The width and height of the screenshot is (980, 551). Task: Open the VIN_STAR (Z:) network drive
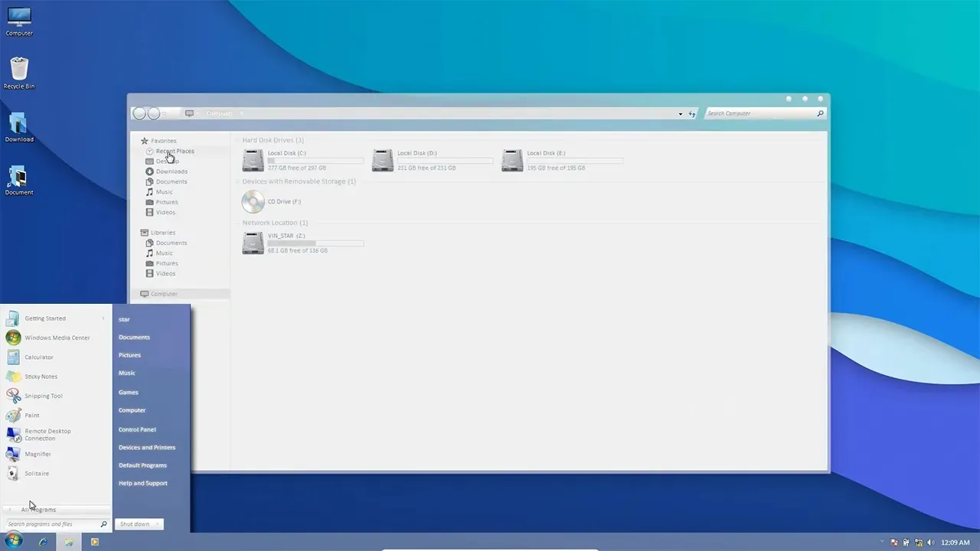tap(253, 243)
